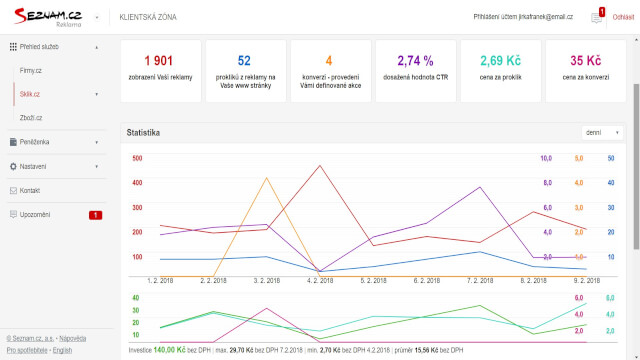Expand dropdown arrow next to Seznam logo
This screenshot has height=360, width=640.
point(97,18)
